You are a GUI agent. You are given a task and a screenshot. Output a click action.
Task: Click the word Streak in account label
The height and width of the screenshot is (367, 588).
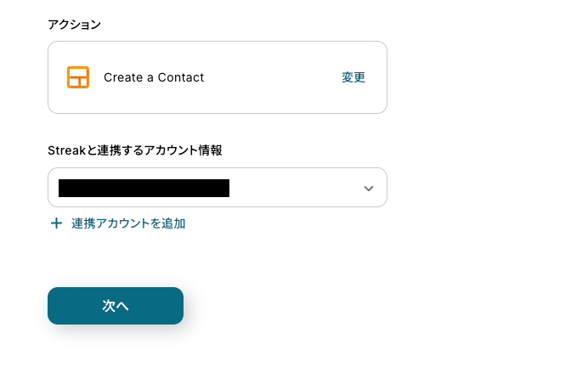click(x=66, y=150)
